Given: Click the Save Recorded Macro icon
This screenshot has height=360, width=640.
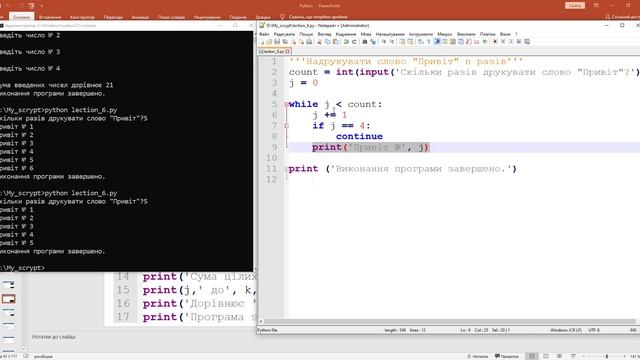Looking at the screenshot, I should click(527, 42).
